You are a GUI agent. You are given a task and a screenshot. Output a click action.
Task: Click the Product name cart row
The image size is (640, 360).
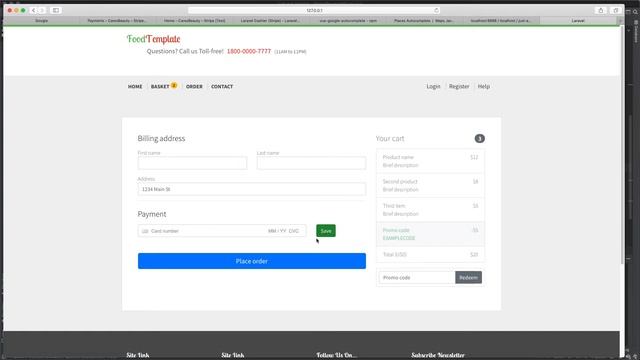pyautogui.click(x=430, y=161)
